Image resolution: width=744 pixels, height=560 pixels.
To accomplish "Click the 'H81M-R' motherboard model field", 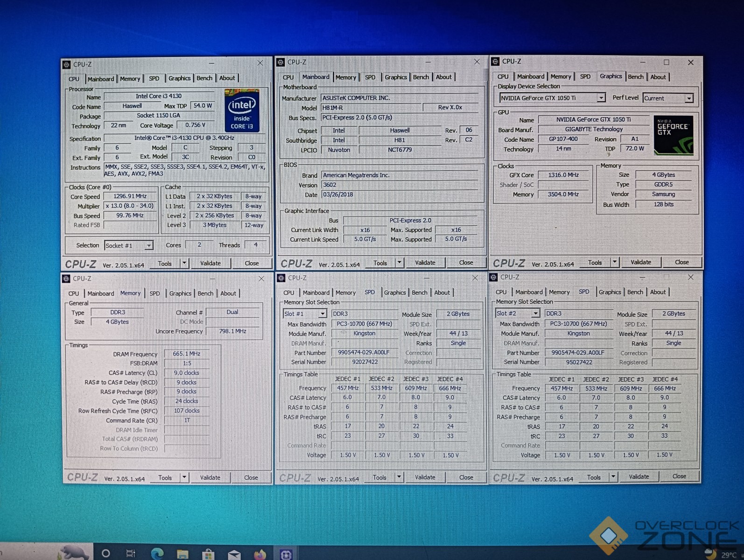I will coord(371,107).
